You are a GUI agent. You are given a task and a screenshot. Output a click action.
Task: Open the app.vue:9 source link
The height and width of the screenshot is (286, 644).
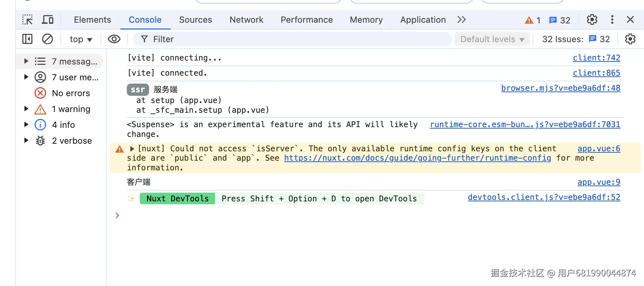(599, 182)
